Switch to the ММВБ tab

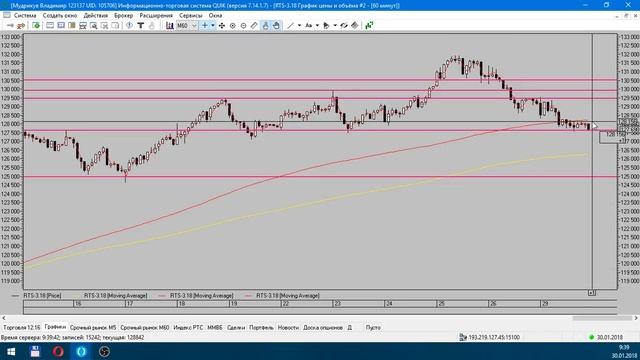[x=215, y=328]
